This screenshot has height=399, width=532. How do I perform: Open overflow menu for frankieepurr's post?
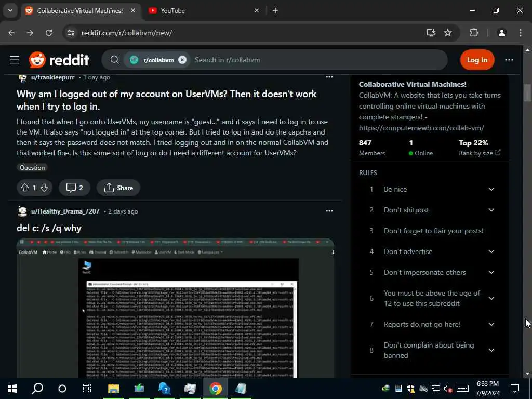pos(329,77)
